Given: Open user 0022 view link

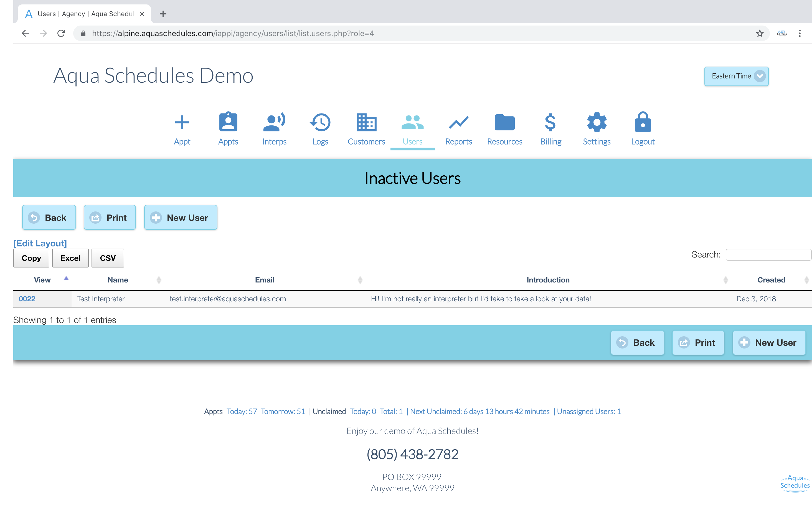Looking at the screenshot, I should pos(27,299).
